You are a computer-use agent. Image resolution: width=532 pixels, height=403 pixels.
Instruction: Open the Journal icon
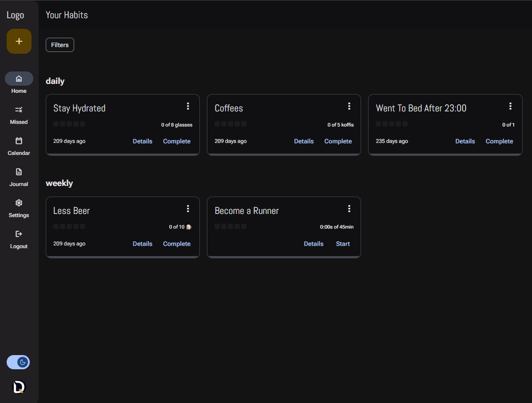tap(19, 171)
